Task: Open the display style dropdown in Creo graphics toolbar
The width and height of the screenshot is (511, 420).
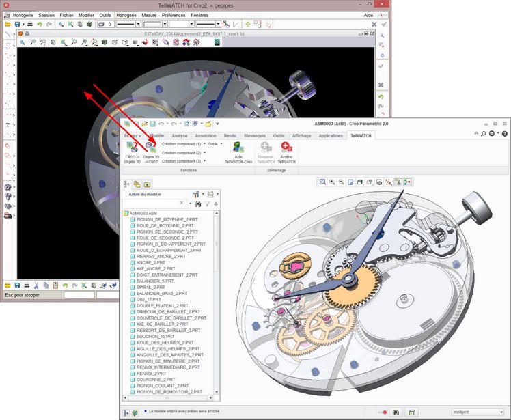Action: [x=360, y=182]
